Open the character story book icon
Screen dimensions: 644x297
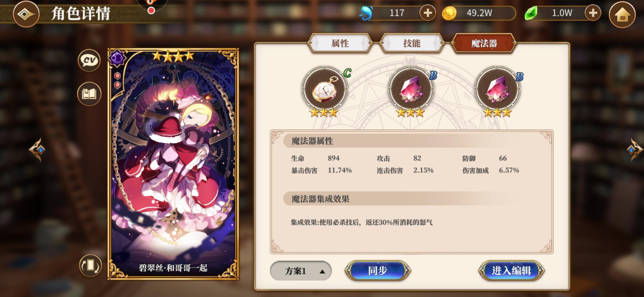pos(89,94)
